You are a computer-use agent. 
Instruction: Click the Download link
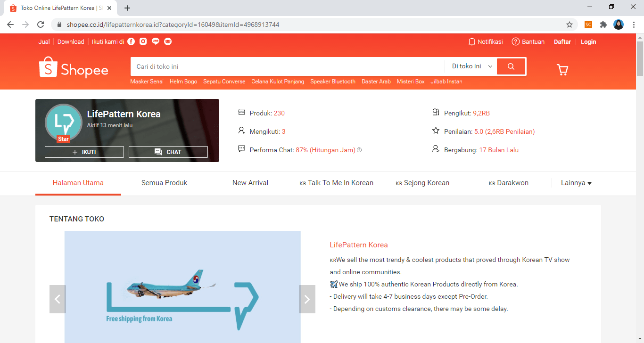pos(71,42)
